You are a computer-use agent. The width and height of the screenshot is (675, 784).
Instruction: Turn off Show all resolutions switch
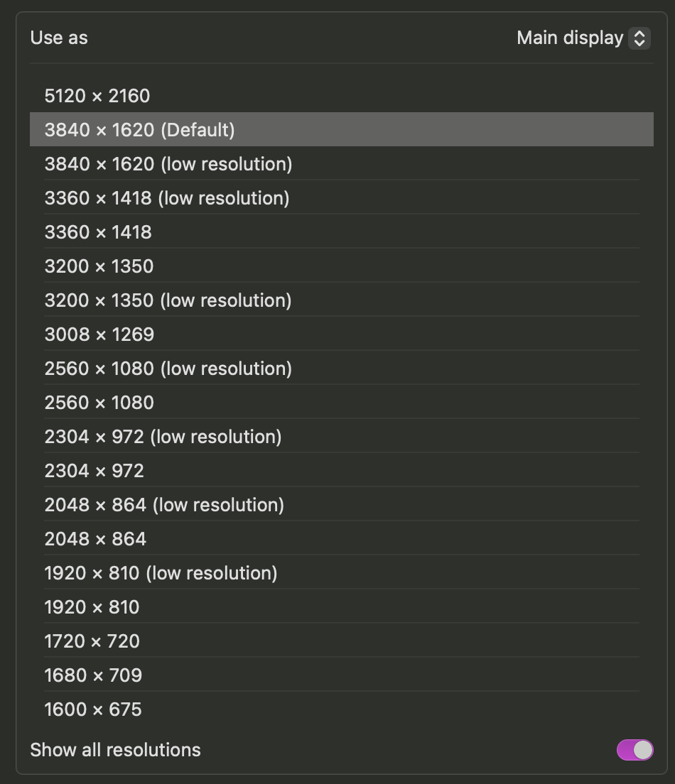pyautogui.click(x=634, y=750)
